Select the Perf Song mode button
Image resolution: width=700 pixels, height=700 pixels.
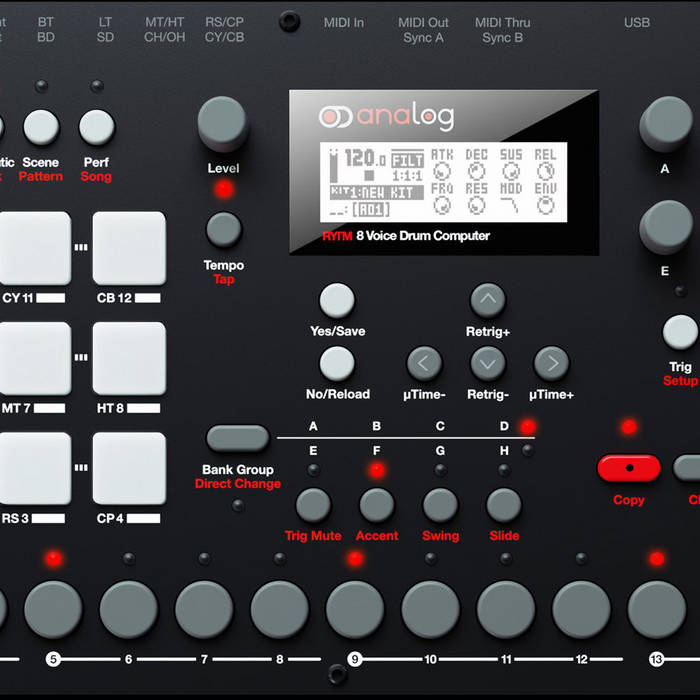pos(97,127)
